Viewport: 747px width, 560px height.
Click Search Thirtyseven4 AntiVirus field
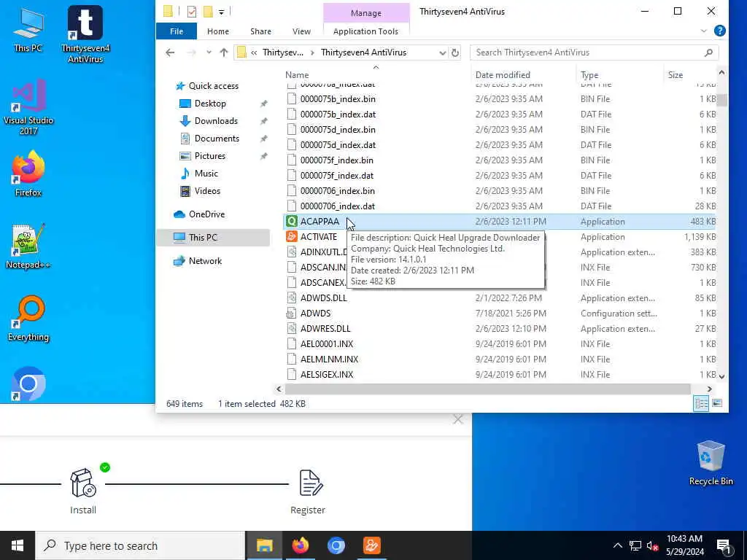(594, 52)
